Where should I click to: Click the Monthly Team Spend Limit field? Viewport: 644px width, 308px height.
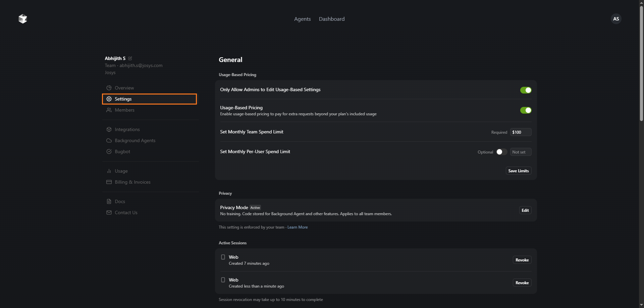(520, 132)
